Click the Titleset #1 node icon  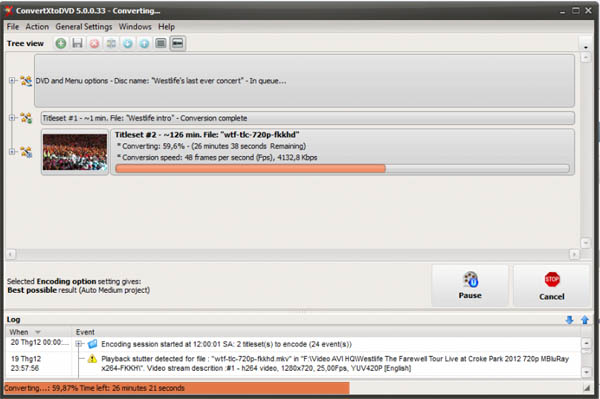click(x=26, y=118)
